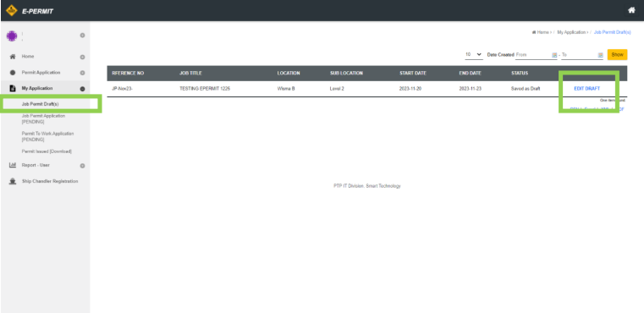Click the Permit Application circle icon
Viewport: 644px width, 313px height.
[13, 73]
